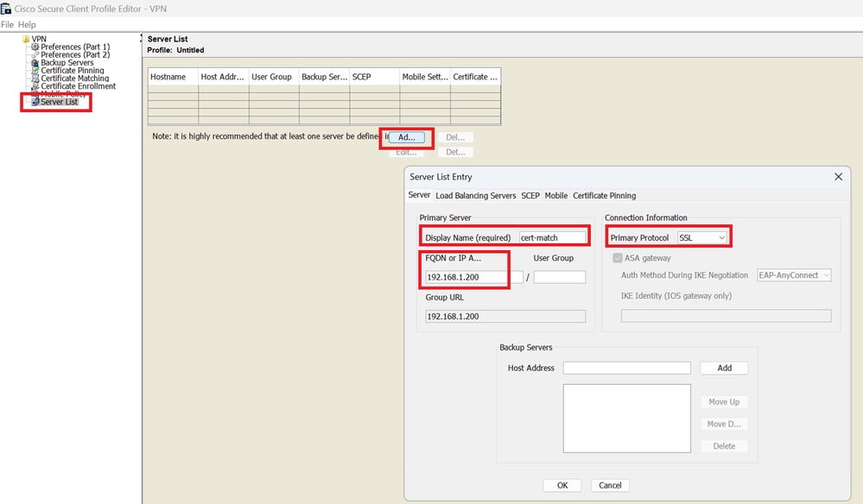Click the Backup Servers Host Address field
This screenshot has width=863, height=504.
click(626, 368)
